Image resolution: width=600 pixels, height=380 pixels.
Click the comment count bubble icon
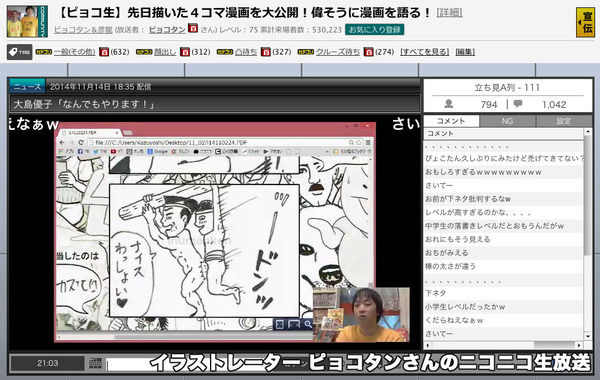[x=518, y=104]
